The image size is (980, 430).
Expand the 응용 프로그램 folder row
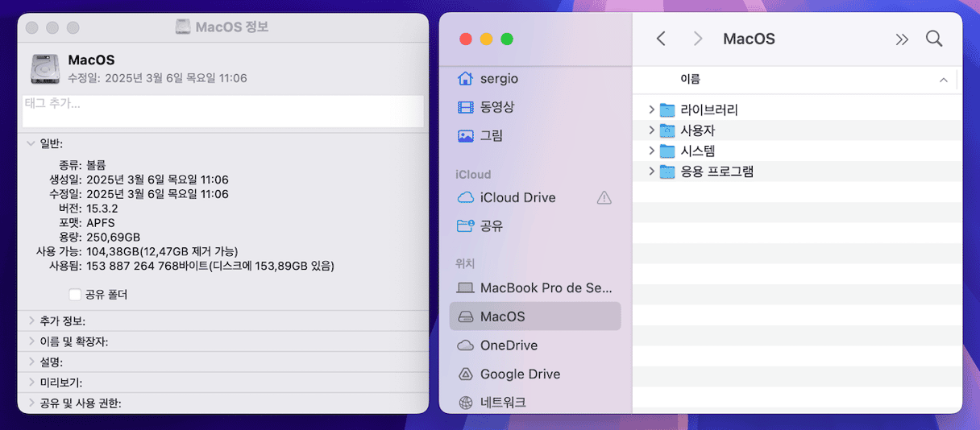(651, 172)
